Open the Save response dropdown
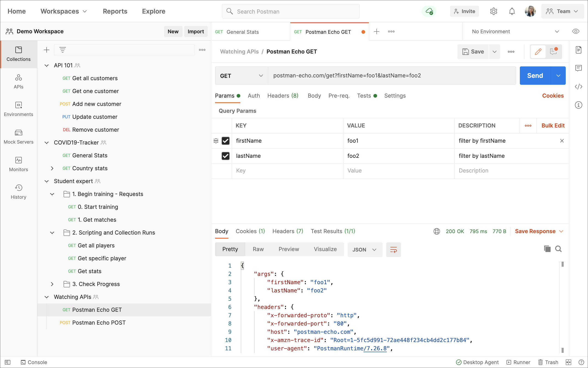 tap(562, 232)
